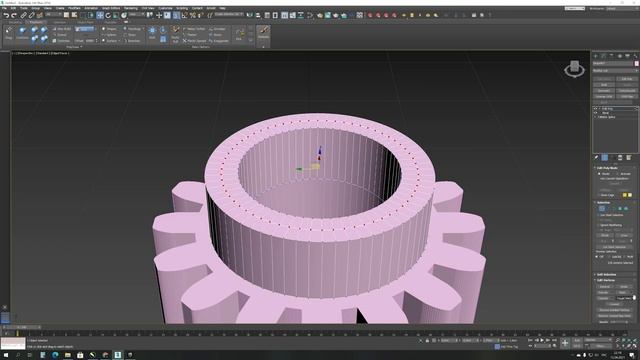Click Configure Modifier Sets icon
Image resolution: width=640 pixels, height=360 pixels.
tap(629, 157)
